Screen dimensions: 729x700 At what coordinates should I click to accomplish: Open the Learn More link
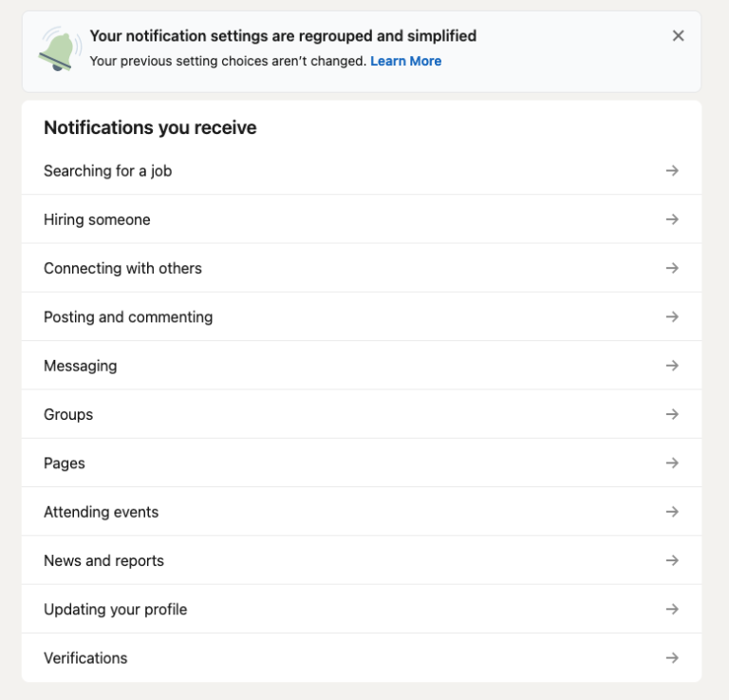tap(405, 61)
